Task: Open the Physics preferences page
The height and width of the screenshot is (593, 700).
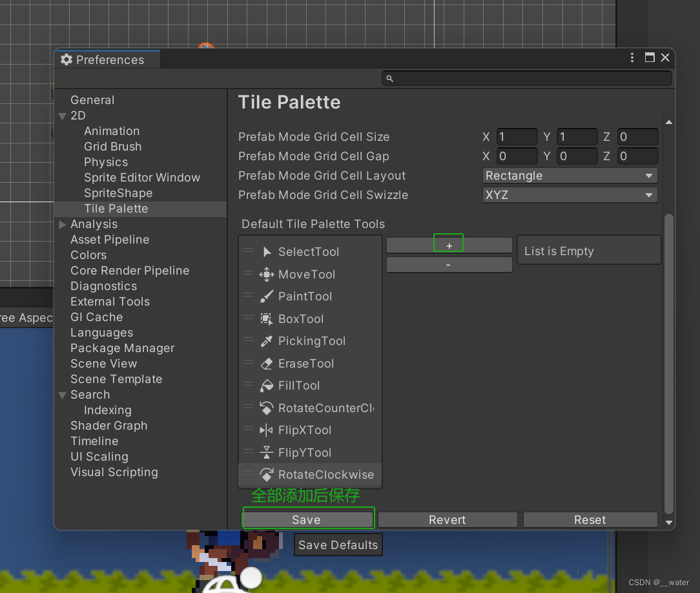Action: [x=106, y=162]
